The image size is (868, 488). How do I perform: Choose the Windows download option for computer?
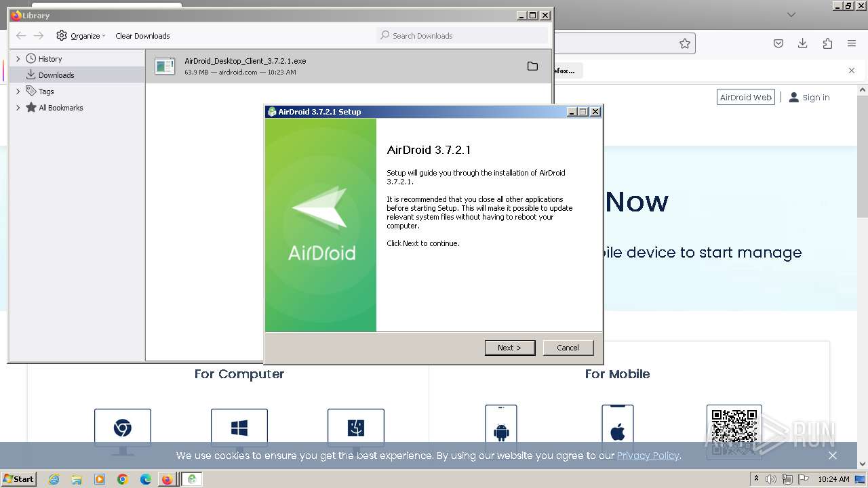(x=239, y=432)
